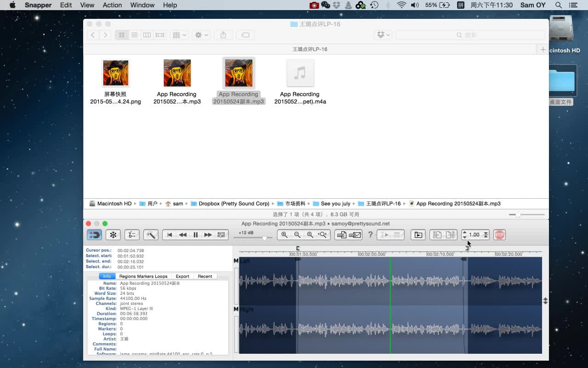This screenshot has width=588, height=368.
Task: Select the App Recording 2015052...本.mp3 file
Action: (177, 82)
